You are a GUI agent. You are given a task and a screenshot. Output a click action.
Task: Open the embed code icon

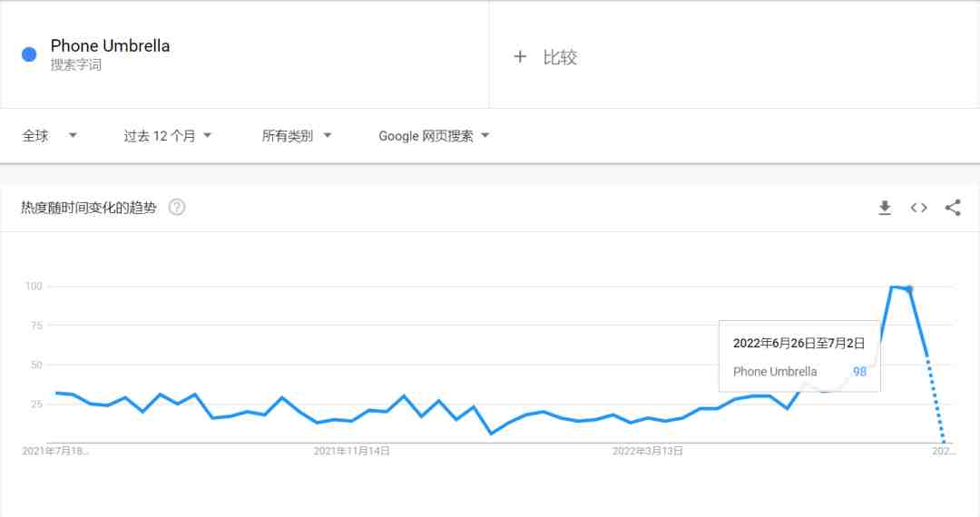(918, 208)
